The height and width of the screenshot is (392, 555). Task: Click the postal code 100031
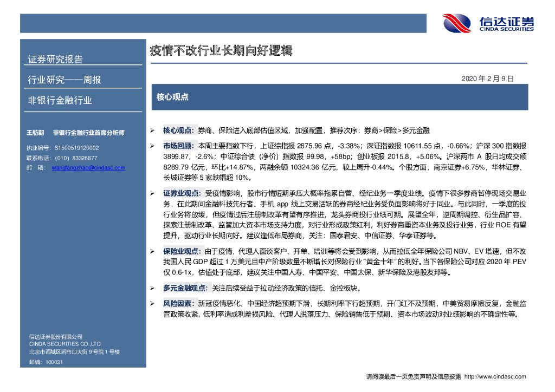tap(54, 362)
